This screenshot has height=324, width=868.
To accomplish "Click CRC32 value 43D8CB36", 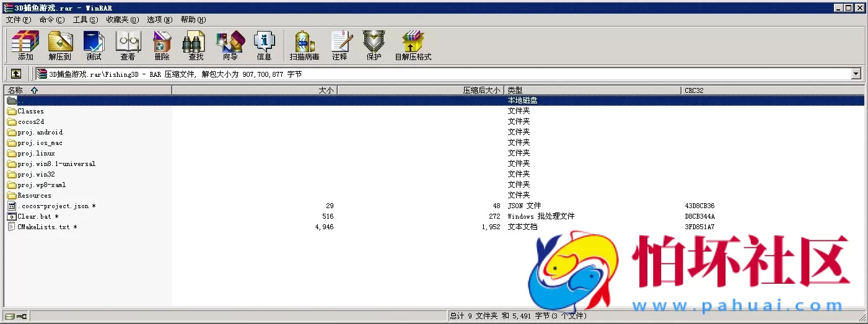I will (x=699, y=206).
